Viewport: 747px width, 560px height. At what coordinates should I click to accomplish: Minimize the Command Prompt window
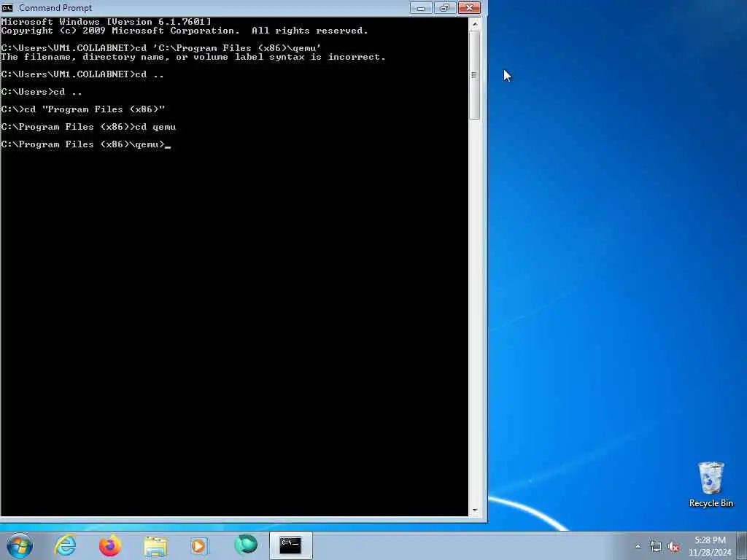click(421, 7)
